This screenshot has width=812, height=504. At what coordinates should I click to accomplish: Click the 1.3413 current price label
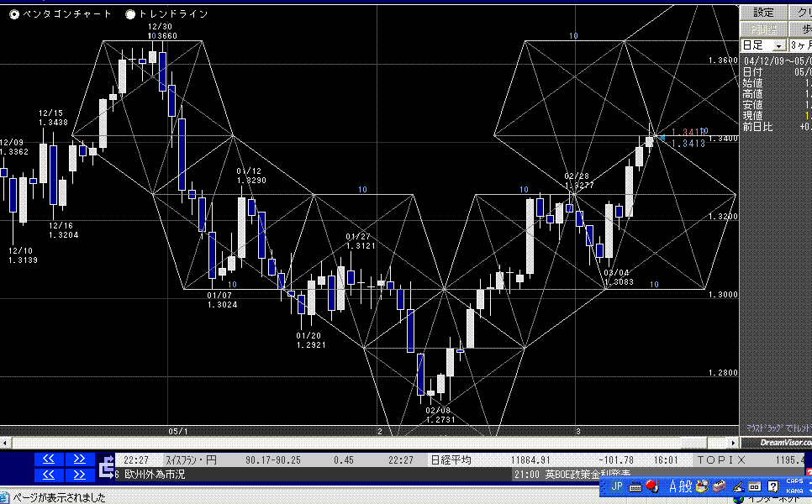(688, 144)
